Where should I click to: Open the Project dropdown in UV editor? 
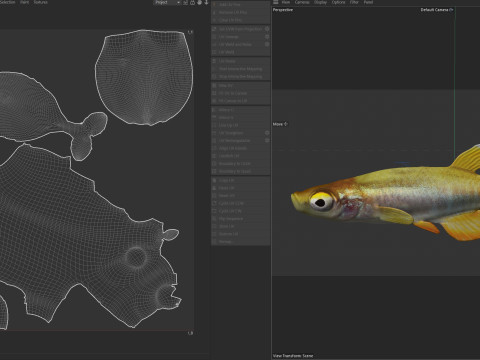coord(167,2)
